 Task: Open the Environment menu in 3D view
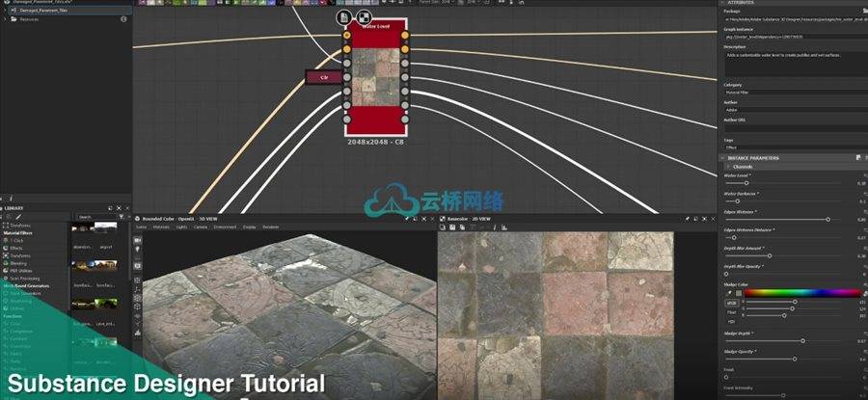click(x=225, y=227)
